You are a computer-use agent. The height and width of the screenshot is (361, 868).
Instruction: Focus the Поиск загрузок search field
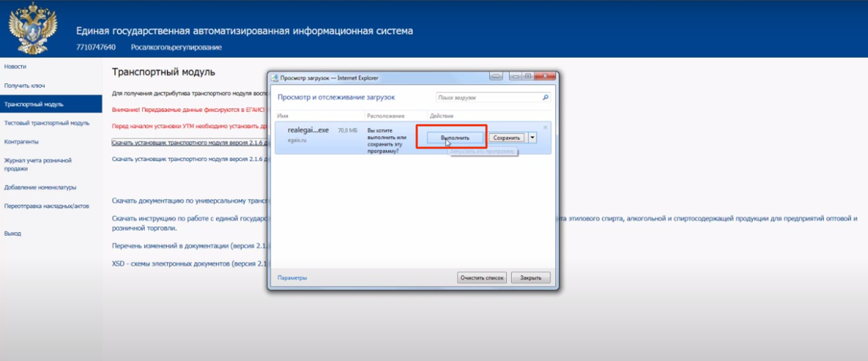(487, 97)
